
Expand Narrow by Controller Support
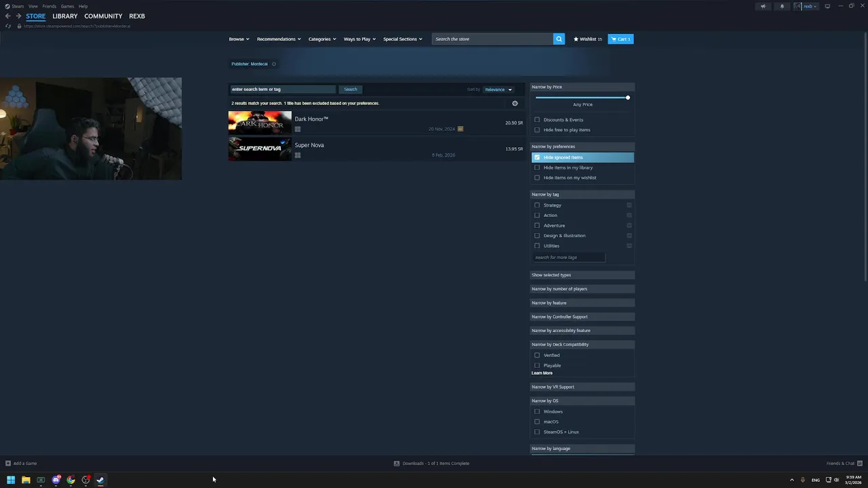coord(583,317)
